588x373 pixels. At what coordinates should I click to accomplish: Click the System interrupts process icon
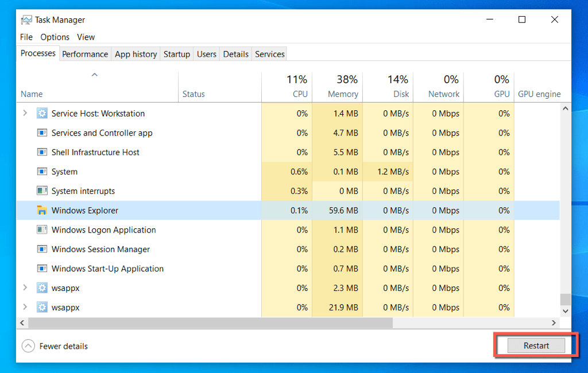pos(42,191)
